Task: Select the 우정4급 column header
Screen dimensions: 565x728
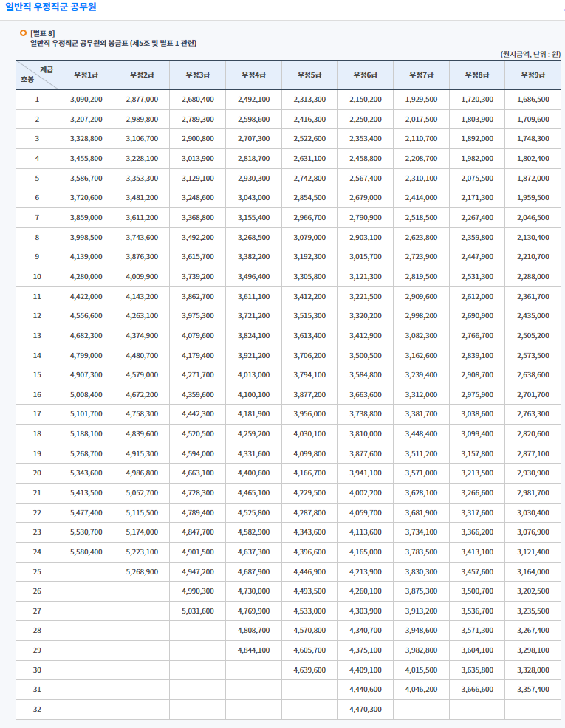Action: pyautogui.click(x=253, y=75)
